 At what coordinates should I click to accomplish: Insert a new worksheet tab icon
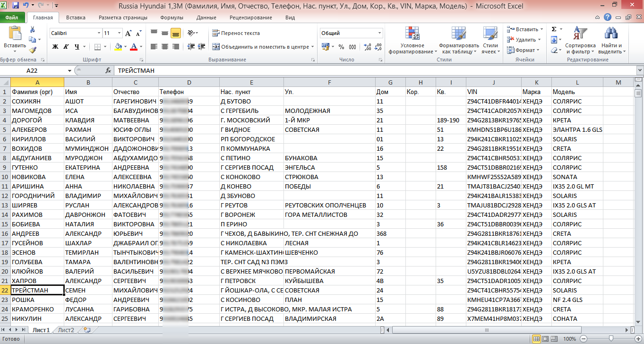86,330
